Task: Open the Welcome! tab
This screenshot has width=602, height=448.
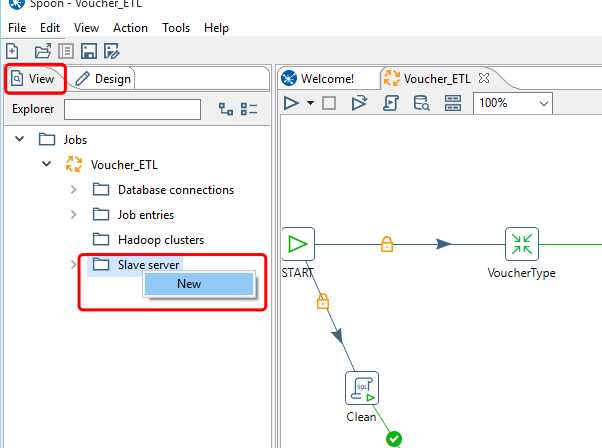Action: click(318, 79)
